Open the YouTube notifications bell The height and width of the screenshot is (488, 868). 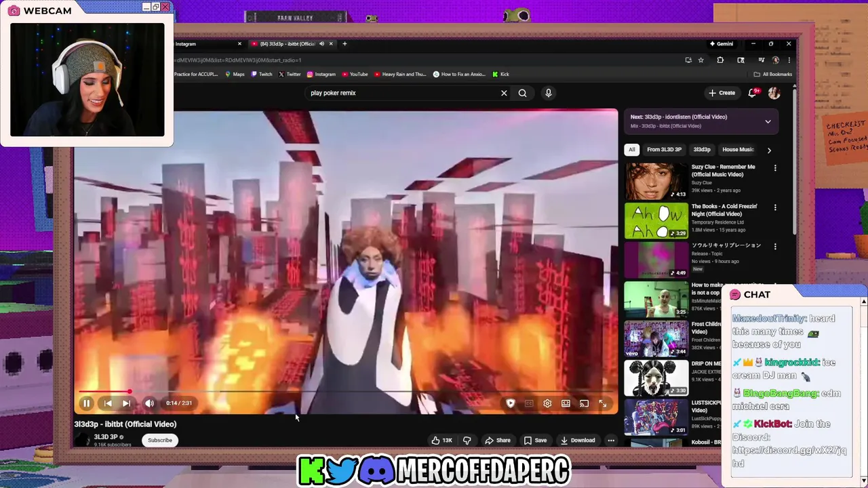753,93
